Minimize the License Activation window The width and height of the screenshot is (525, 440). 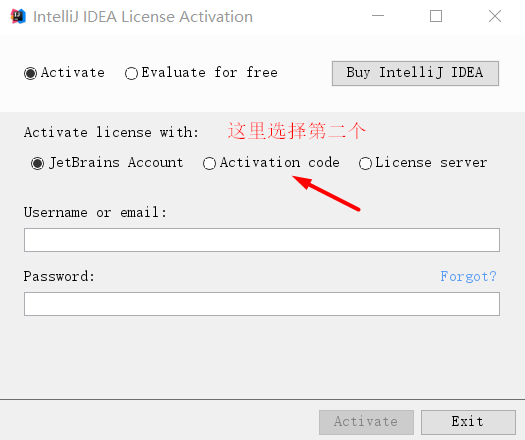[378, 16]
